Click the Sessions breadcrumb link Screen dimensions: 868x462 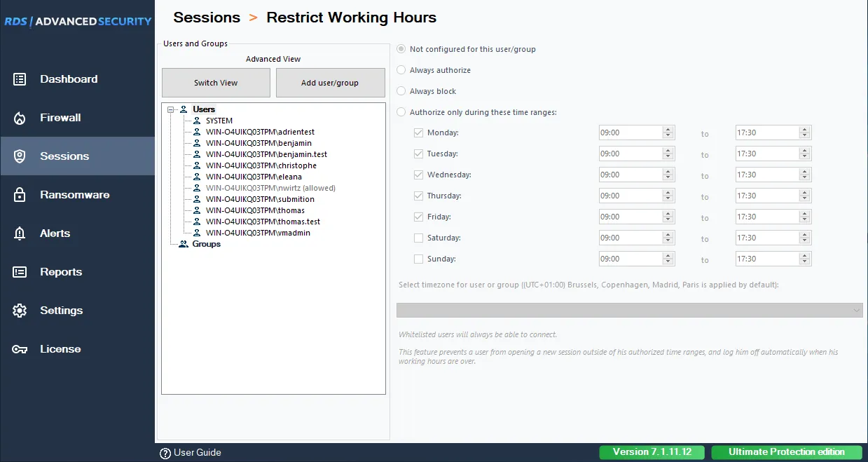click(x=207, y=17)
